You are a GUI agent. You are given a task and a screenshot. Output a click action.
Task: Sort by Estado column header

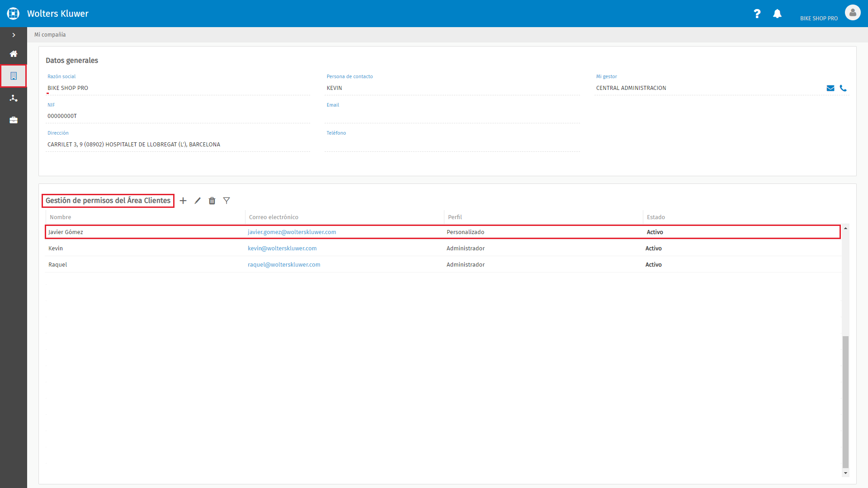[656, 217]
